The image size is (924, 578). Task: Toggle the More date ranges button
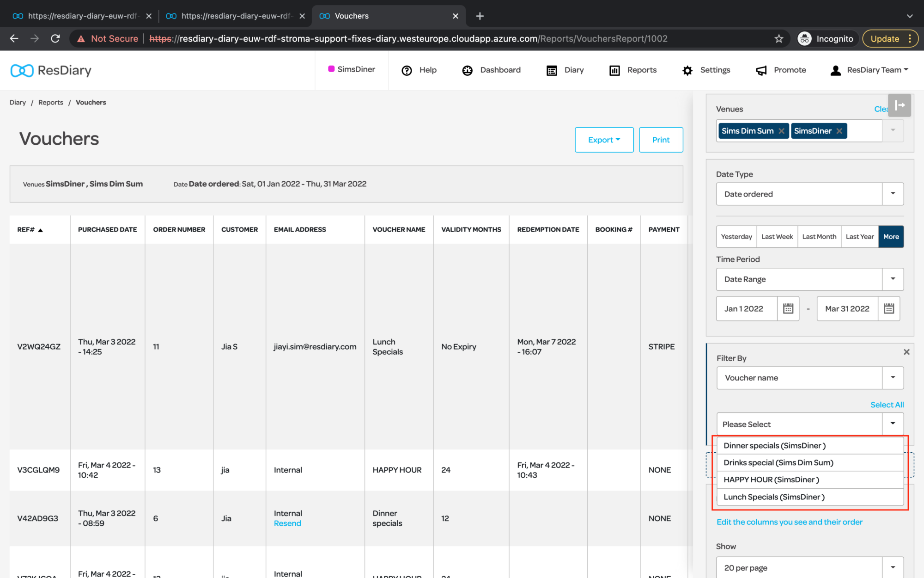coord(891,236)
